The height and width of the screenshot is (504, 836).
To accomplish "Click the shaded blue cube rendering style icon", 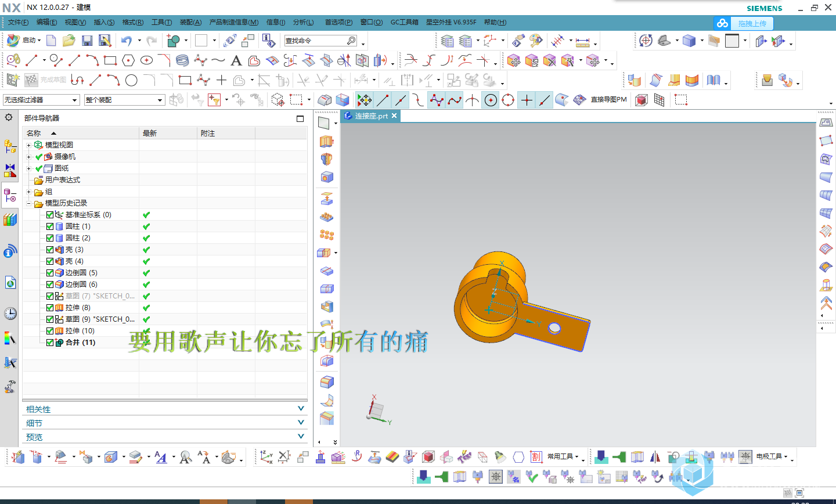I will pyautogui.click(x=689, y=41).
